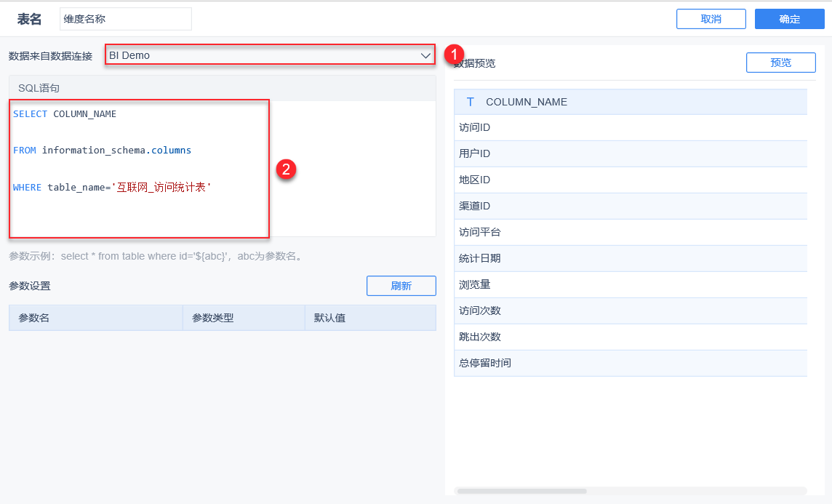Click the 数据来自数据连接 label
This screenshot has width=832, height=504.
[50, 56]
